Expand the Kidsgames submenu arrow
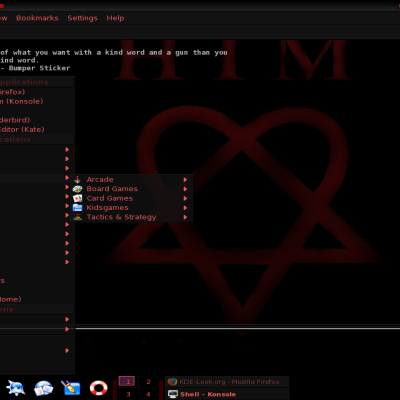Viewport: 400px width, 400px height. tap(185, 208)
